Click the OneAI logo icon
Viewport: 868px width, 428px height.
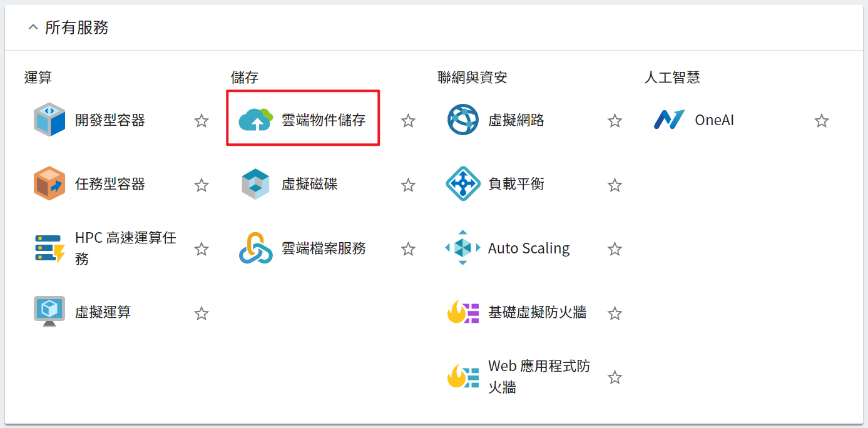pyautogui.click(x=669, y=120)
